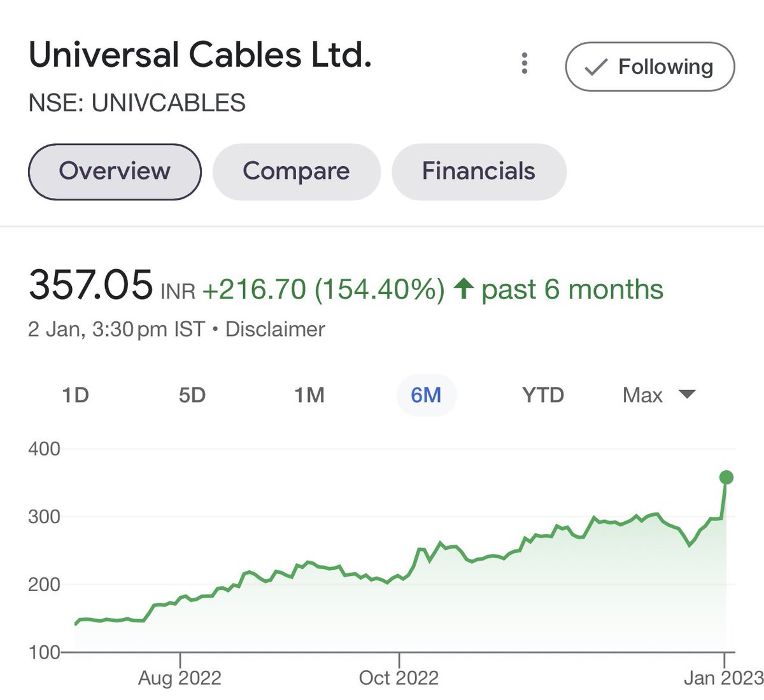Switch to the Compare tab
764x700 pixels.
click(296, 171)
